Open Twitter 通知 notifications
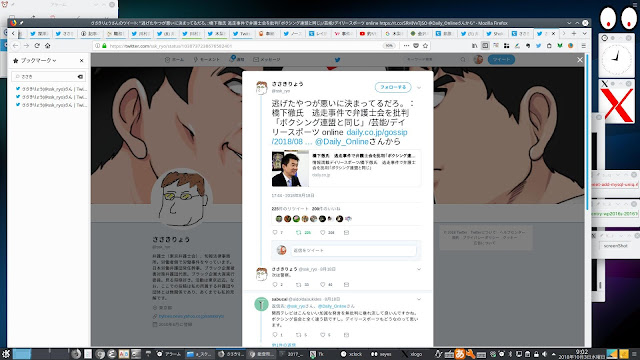 (x=237, y=60)
